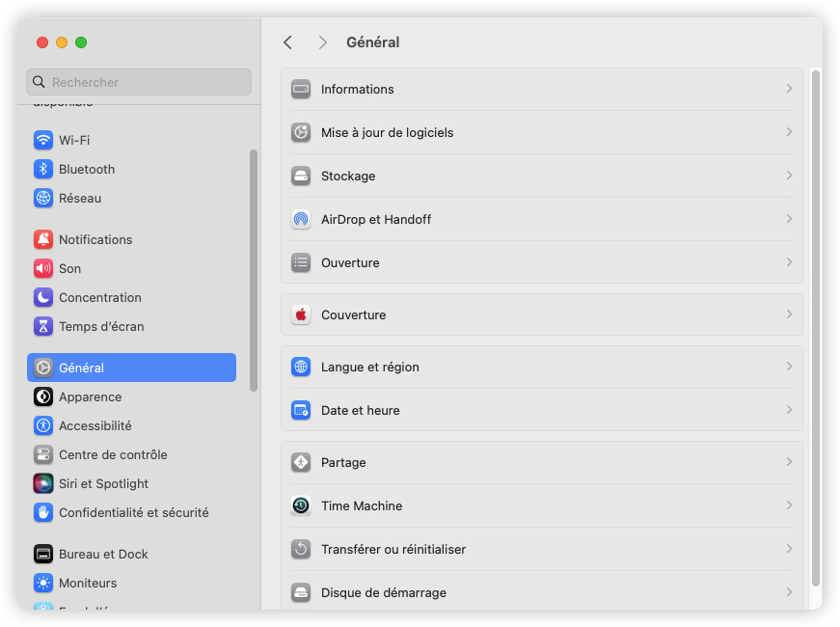
Task: Click the Partage icon
Action: (x=301, y=462)
